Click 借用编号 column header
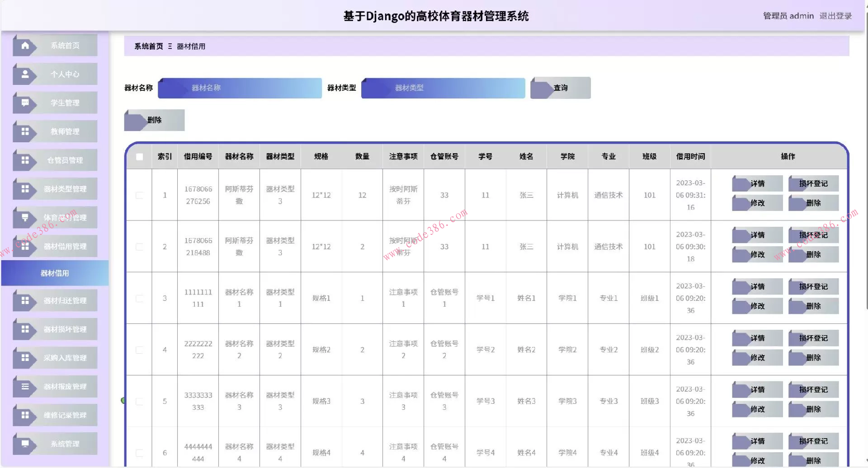 click(x=198, y=156)
